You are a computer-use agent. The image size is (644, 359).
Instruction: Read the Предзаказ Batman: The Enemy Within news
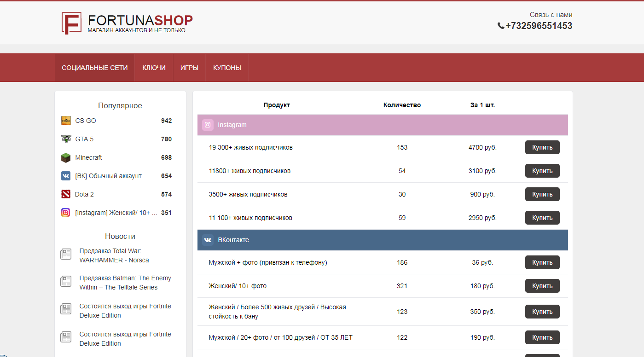(125, 283)
